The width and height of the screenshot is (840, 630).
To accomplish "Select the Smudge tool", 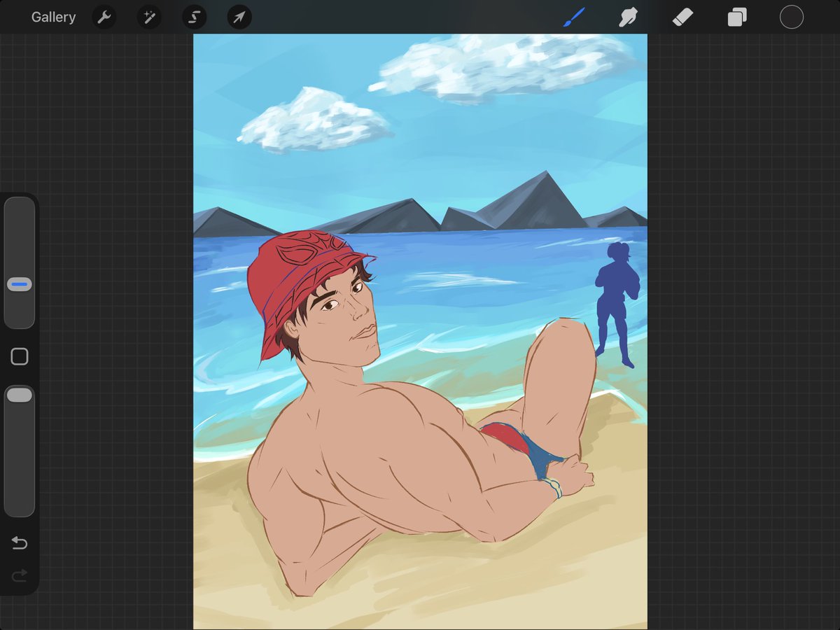I will tap(628, 17).
